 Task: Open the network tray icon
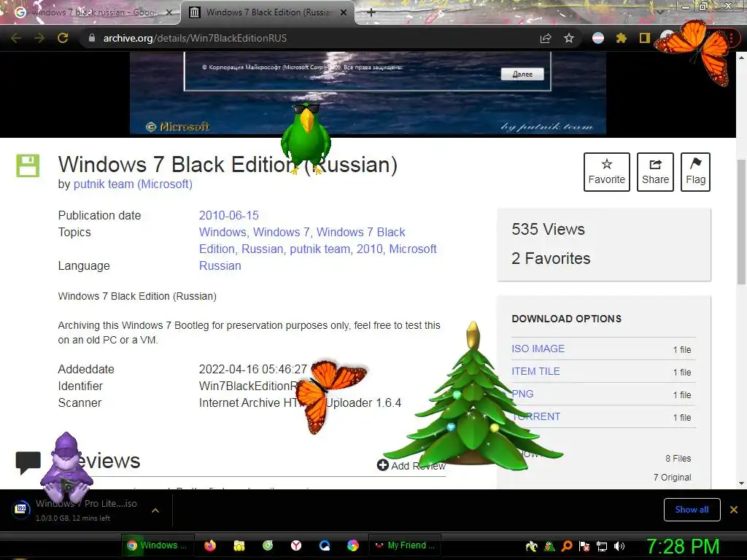(602, 546)
